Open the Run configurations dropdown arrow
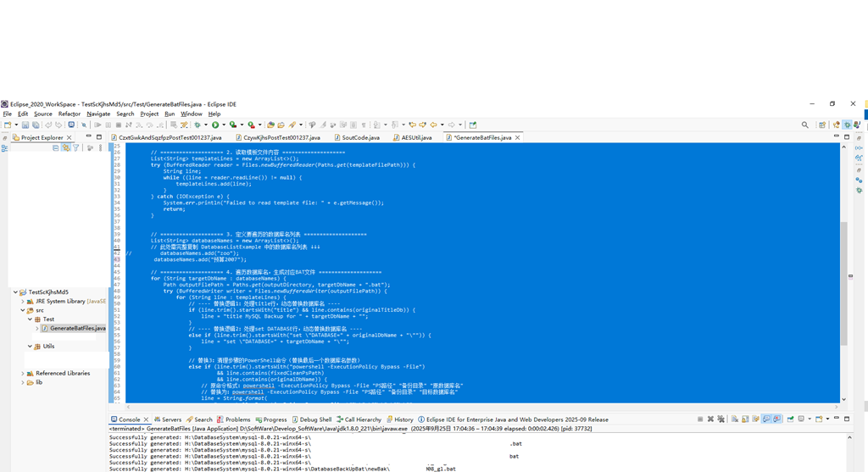The image size is (868, 472). pos(224,125)
